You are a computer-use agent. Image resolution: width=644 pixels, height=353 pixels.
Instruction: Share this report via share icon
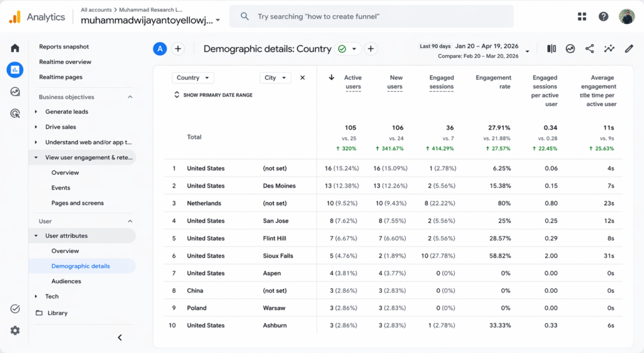pos(589,49)
